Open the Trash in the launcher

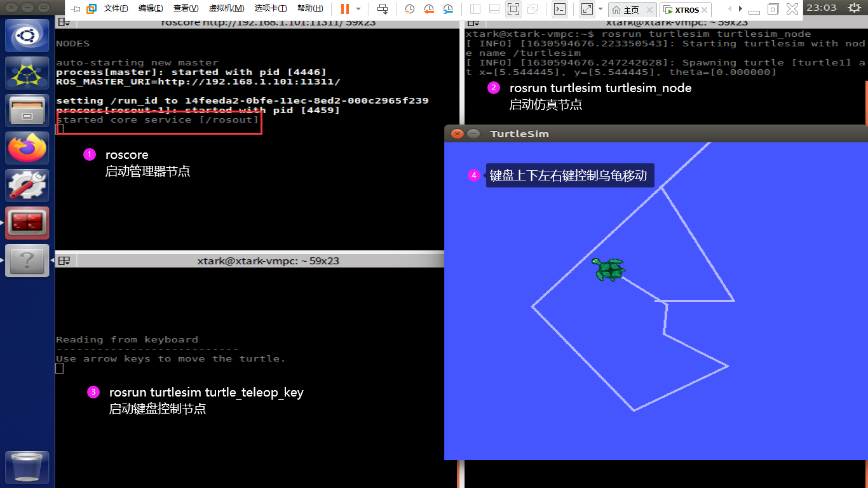point(27,466)
